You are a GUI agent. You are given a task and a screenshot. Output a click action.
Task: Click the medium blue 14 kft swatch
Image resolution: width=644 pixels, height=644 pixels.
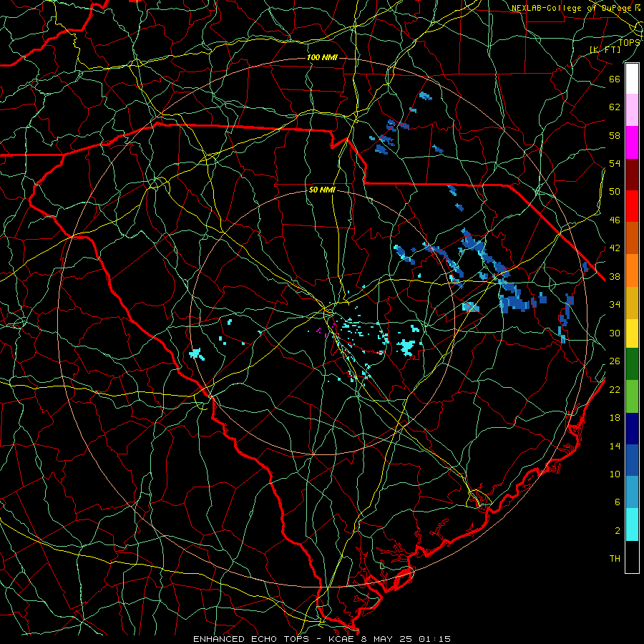(632, 460)
